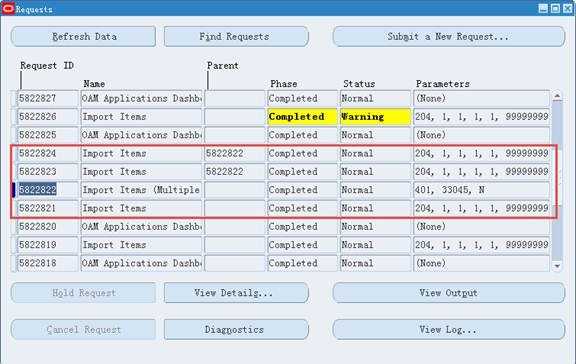This screenshot has height=364, width=576.
Task: Maximize the Requests window
Action: (555, 8)
